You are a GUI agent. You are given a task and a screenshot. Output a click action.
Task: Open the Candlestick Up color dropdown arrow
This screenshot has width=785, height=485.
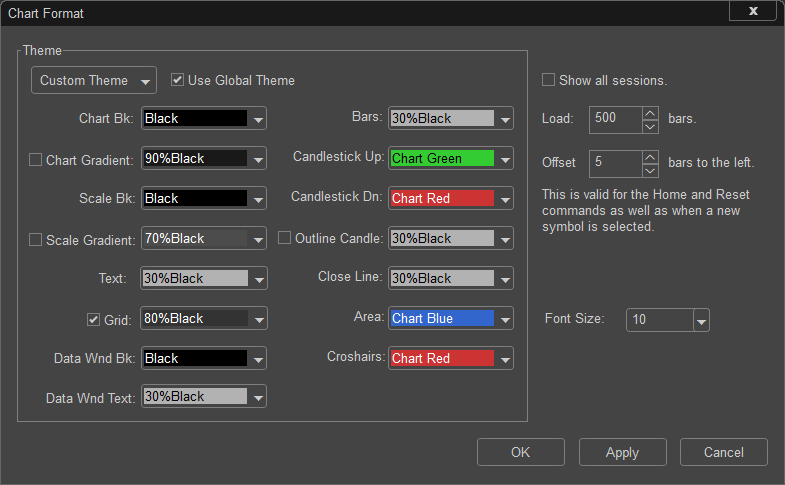[x=505, y=159]
